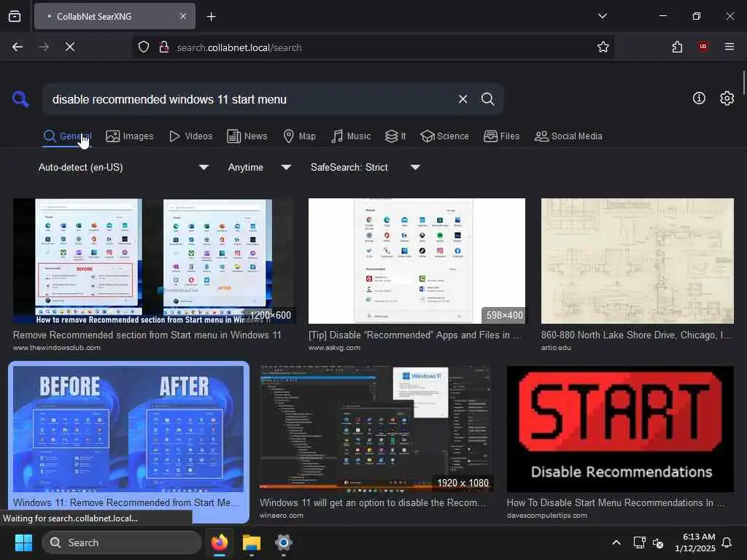Click the SearXNG magnifier logo
This screenshot has width=747, height=560.
click(20, 99)
